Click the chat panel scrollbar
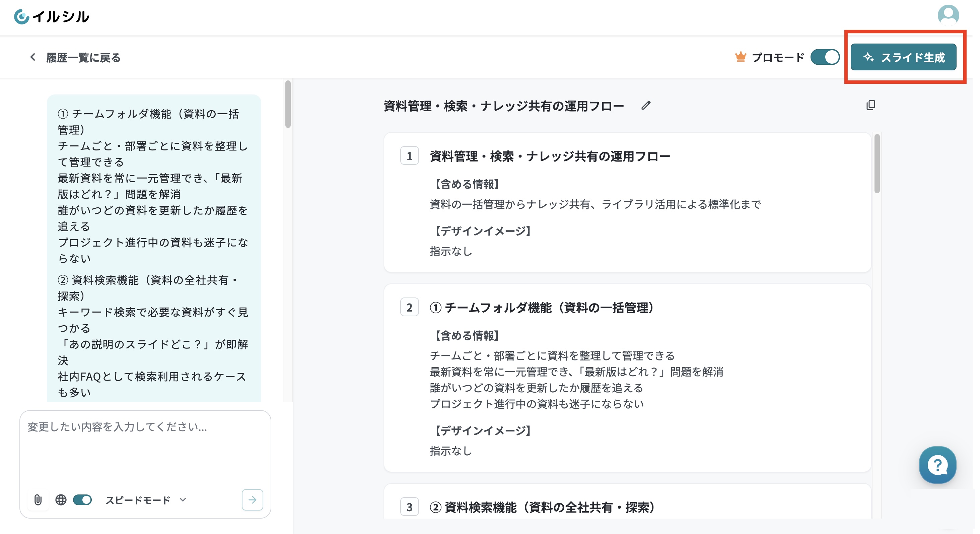Screen dimensions: 980x534 (288, 104)
